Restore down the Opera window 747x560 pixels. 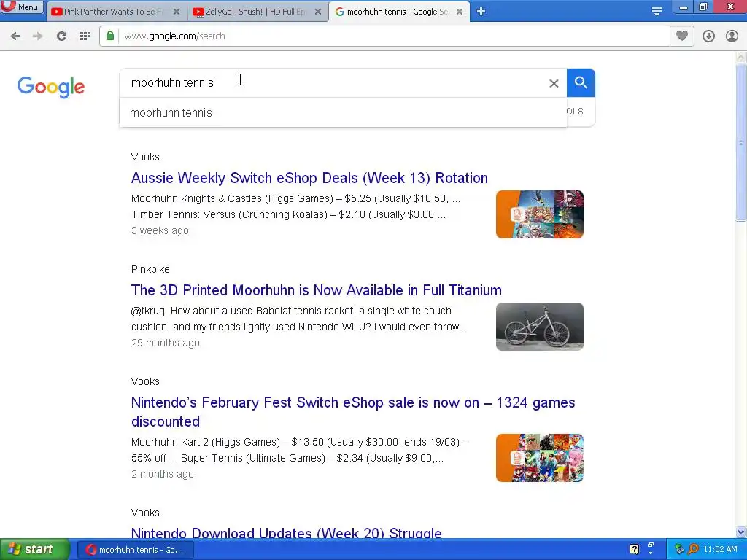[703, 7]
